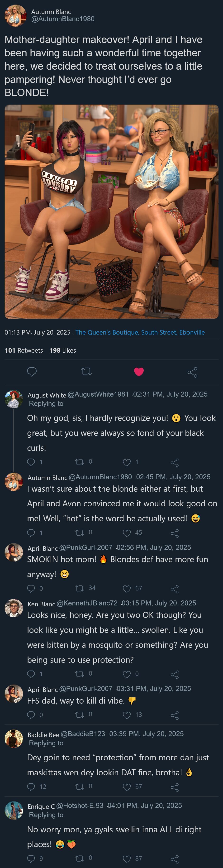View the 101 Retweets list
Screen dimensions: 223x868
24,350
